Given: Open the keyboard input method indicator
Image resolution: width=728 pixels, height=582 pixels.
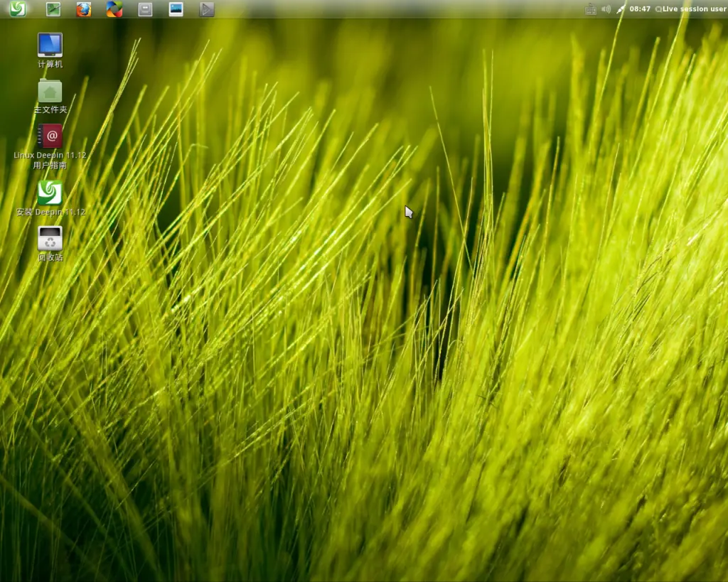Looking at the screenshot, I should click(590, 9).
